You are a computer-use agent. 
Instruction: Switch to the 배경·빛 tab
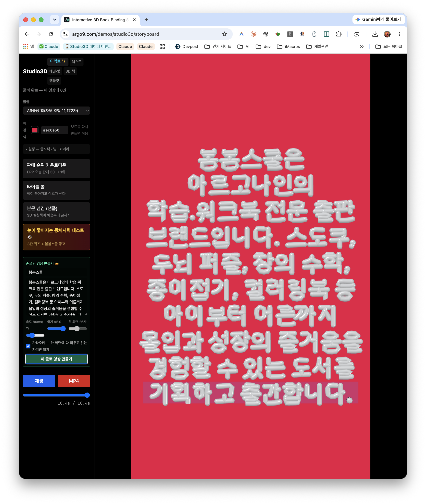(x=55, y=71)
